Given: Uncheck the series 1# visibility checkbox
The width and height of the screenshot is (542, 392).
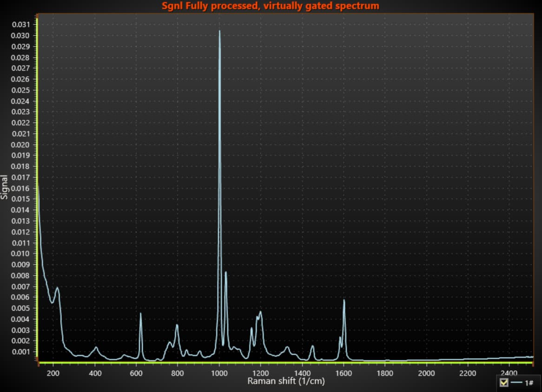Looking at the screenshot, I should (503, 382).
